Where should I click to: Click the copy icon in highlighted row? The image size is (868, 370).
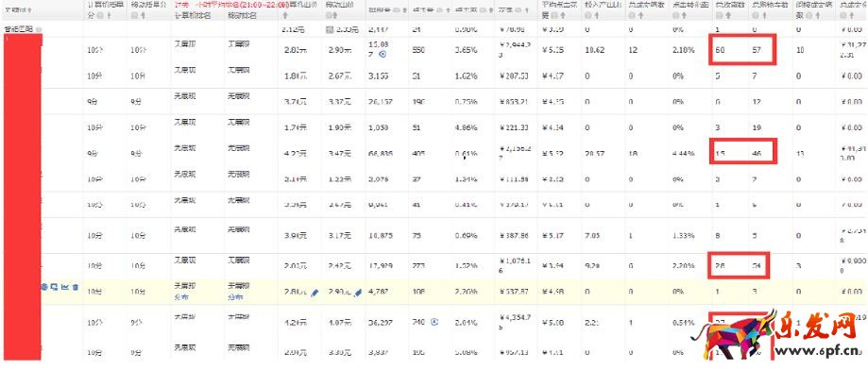click(54, 287)
